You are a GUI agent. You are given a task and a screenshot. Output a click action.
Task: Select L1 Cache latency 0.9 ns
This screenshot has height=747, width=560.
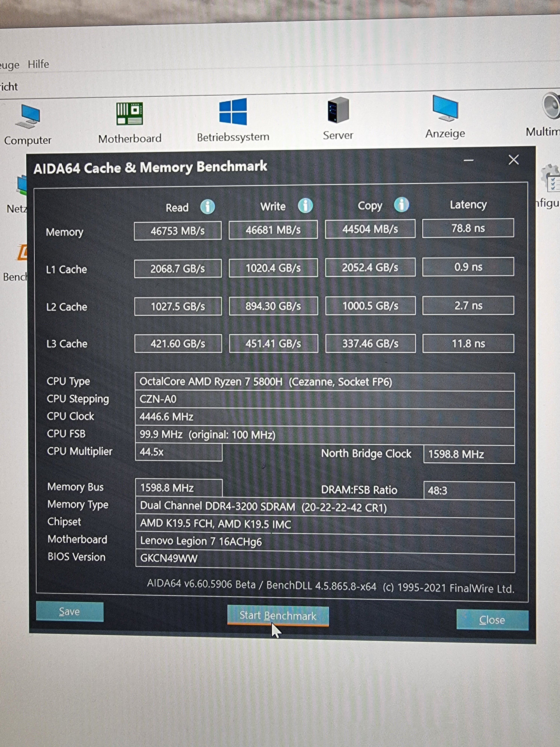(x=468, y=267)
